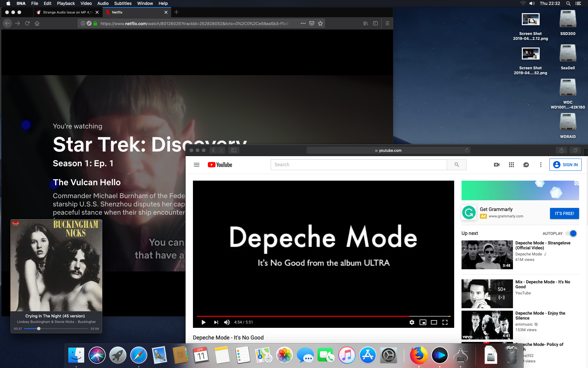
Task: Open a new tab in Firefox
Action: pos(176,12)
